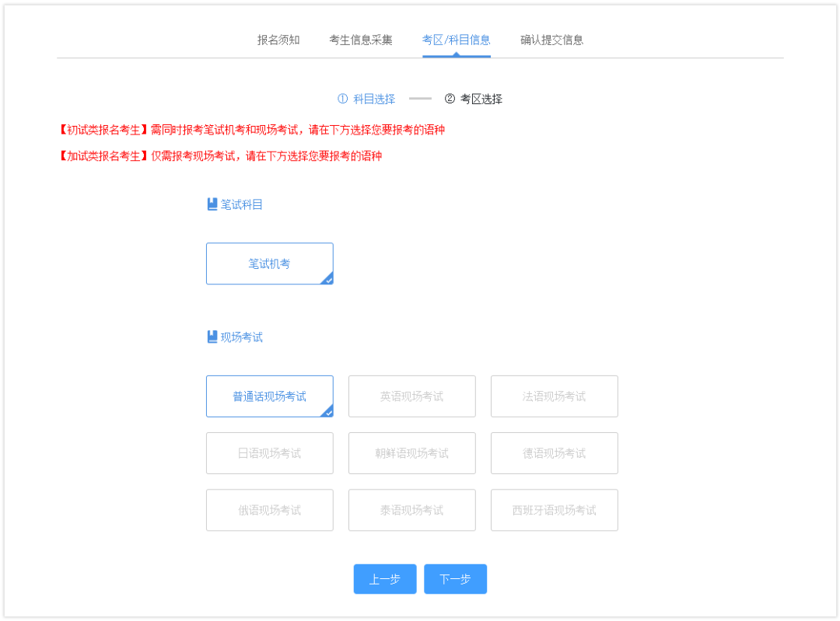840x621 pixels.
Task: Choose 朝鲜语现场考试 option
Action: pos(412,453)
